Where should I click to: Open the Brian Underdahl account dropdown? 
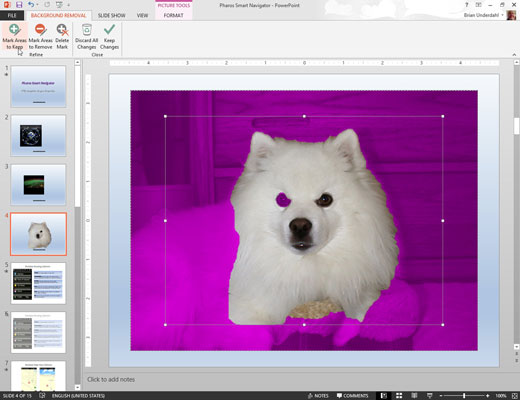[x=502, y=15]
